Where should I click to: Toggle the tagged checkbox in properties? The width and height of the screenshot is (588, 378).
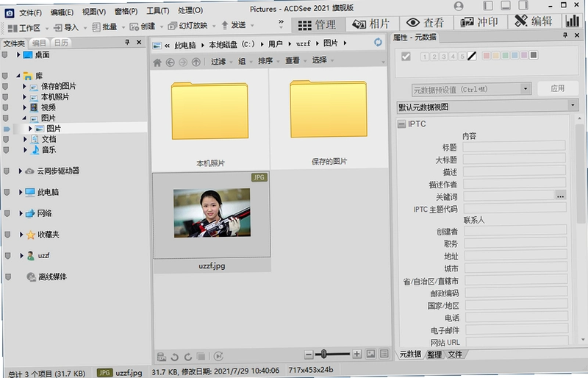(406, 57)
